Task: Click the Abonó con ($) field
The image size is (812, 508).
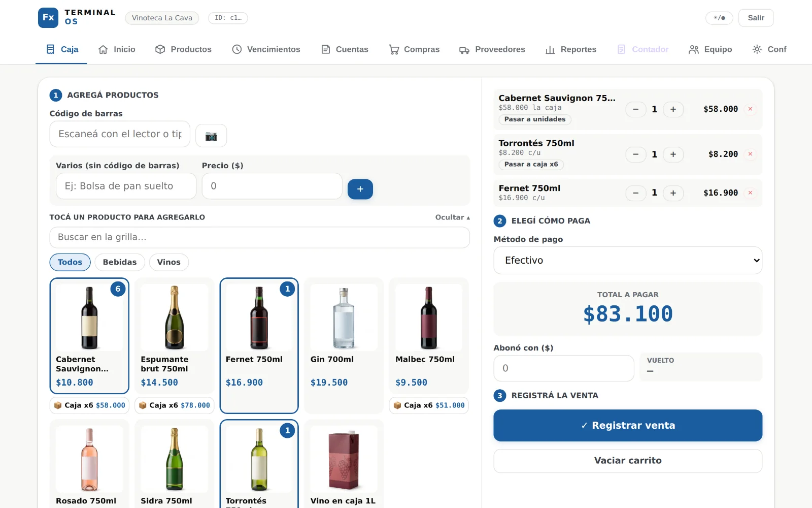Action: 564,368
